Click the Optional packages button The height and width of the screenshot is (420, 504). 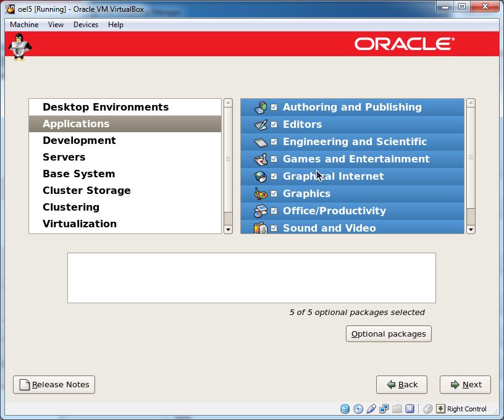pyautogui.click(x=388, y=334)
